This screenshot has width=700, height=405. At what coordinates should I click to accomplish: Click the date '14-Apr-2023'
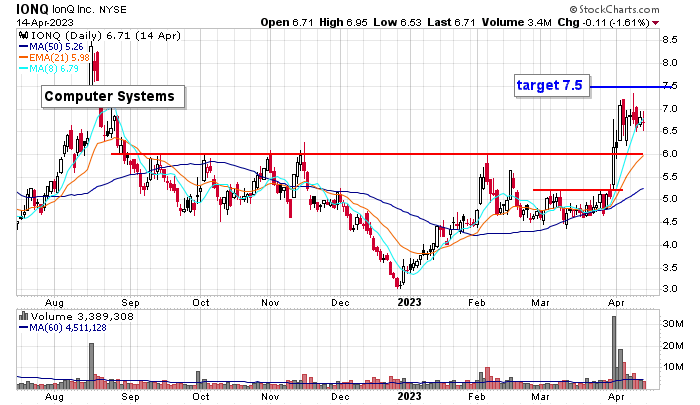point(45,22)
